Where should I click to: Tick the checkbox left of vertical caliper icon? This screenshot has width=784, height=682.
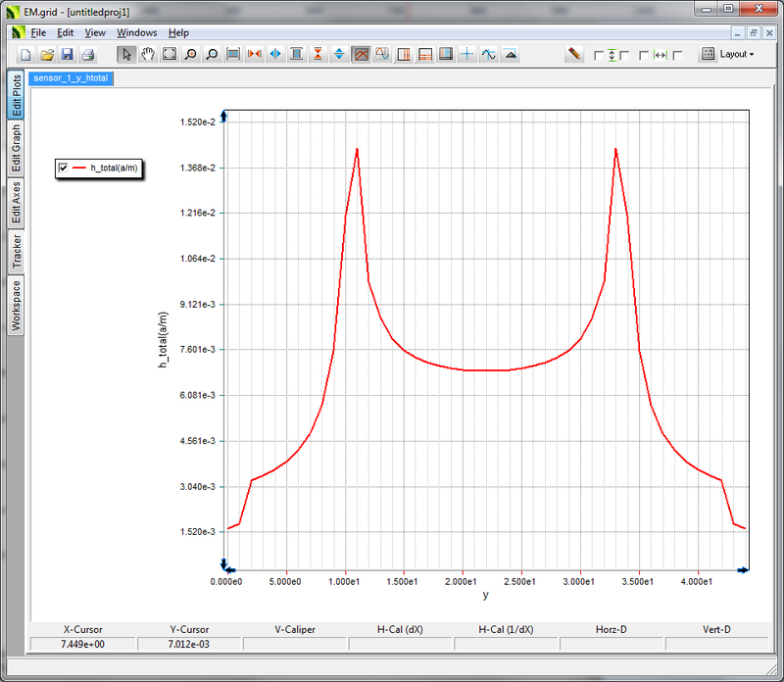[599, 56]
